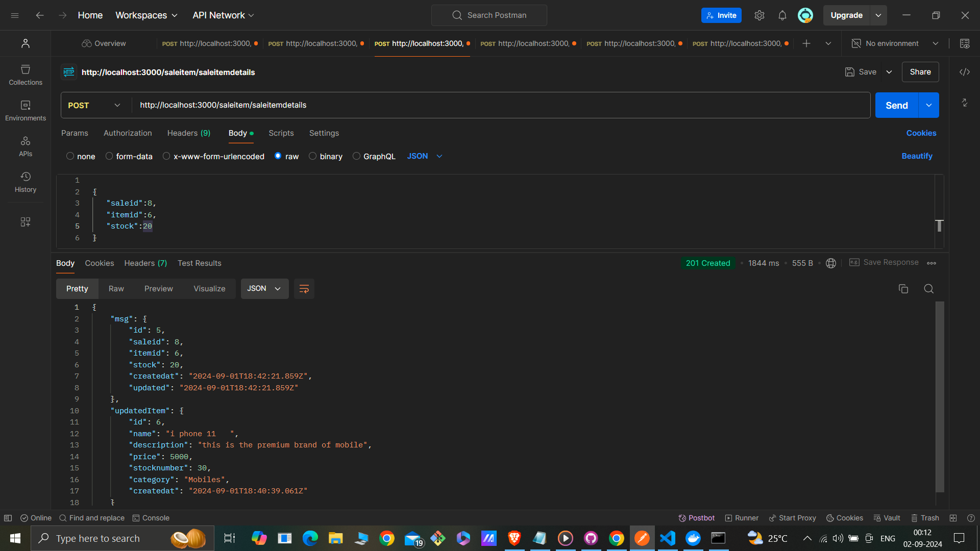Search within the response body
This screenshot has width=980, height=551.
point(928,289)
